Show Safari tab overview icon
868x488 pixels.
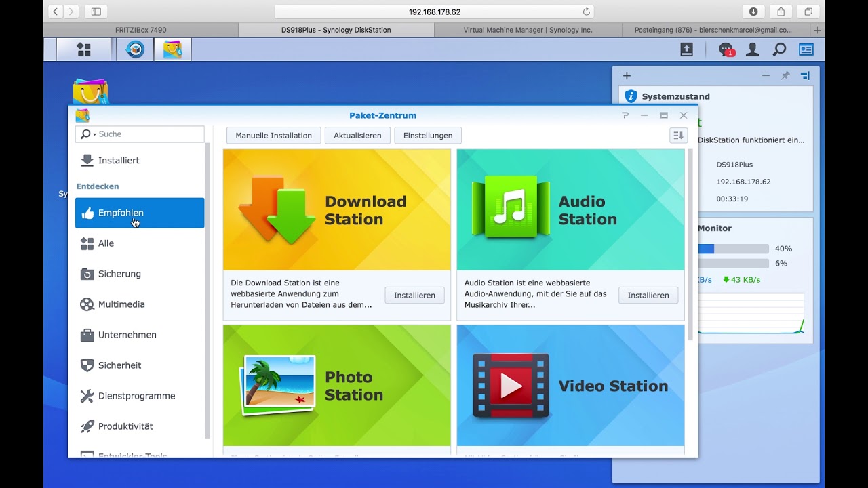pyautogui.click(x=808, y=12)
